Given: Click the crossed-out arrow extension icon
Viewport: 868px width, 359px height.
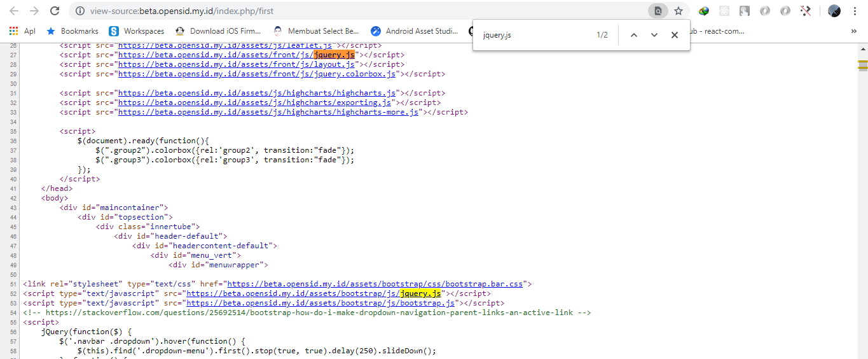Looking at the screenshot, I should tap(806, 11).
